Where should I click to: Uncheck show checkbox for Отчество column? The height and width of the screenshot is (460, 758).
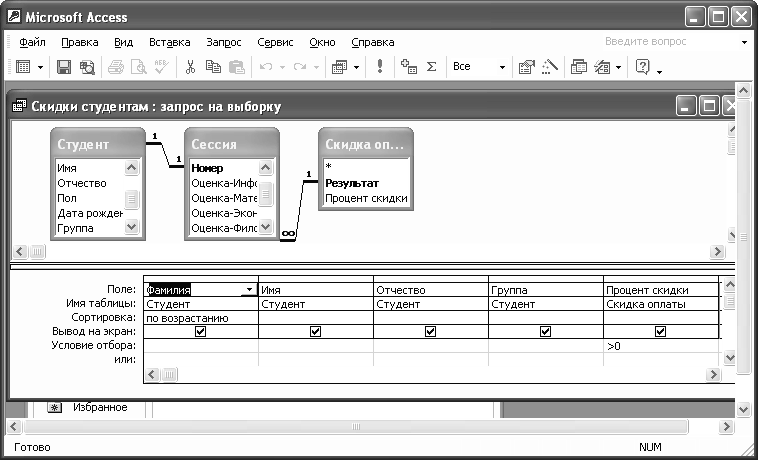(430, 331)
